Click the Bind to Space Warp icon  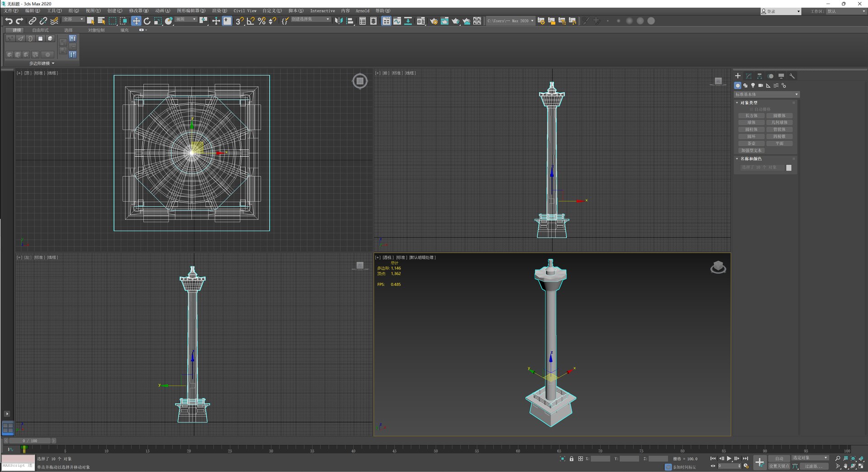click(54, 21)
